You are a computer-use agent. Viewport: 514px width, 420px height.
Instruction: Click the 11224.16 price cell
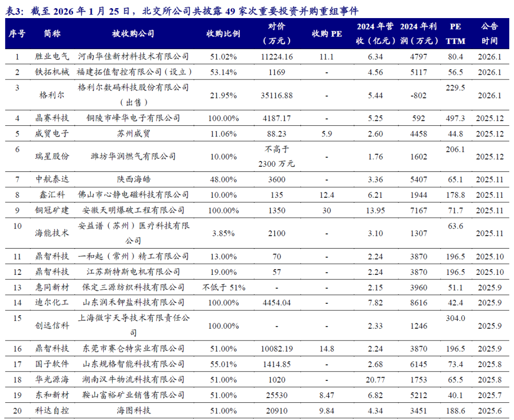[x=277, y=57]
